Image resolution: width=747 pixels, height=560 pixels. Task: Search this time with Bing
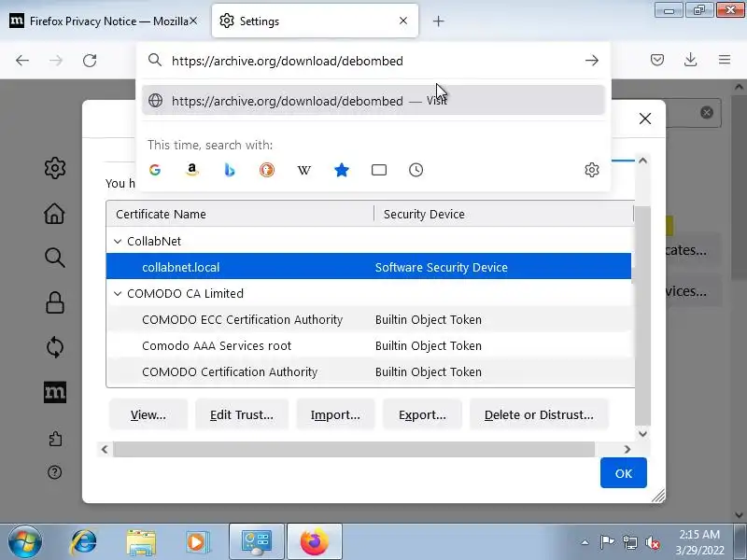coord(229,170)
